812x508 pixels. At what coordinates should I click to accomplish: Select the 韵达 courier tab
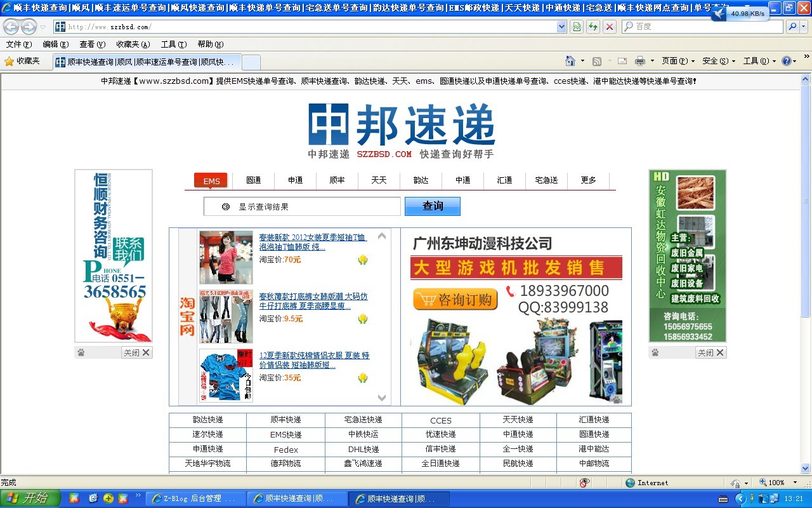421,180
